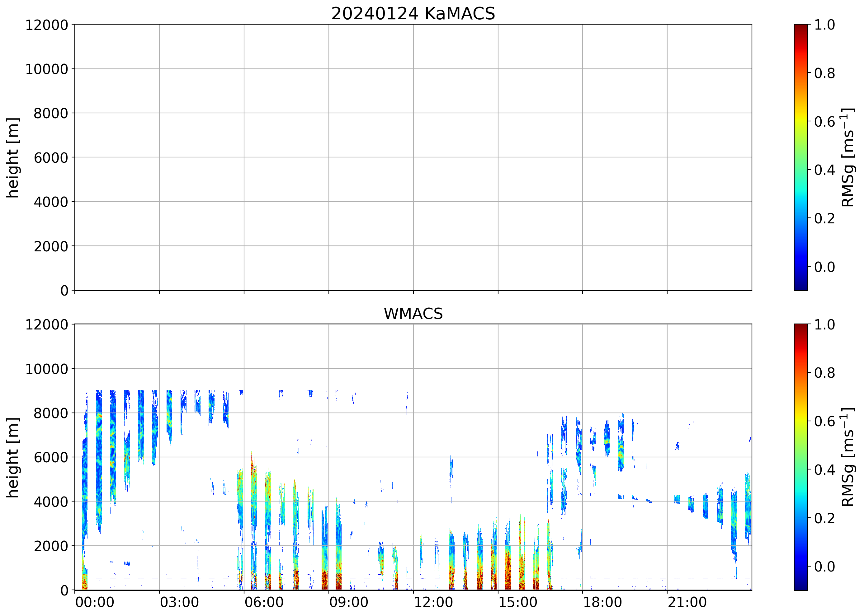Click the 12000 tick on the KaMACS plot
This screenshot has width=864, height=616.
coord(47,25)
